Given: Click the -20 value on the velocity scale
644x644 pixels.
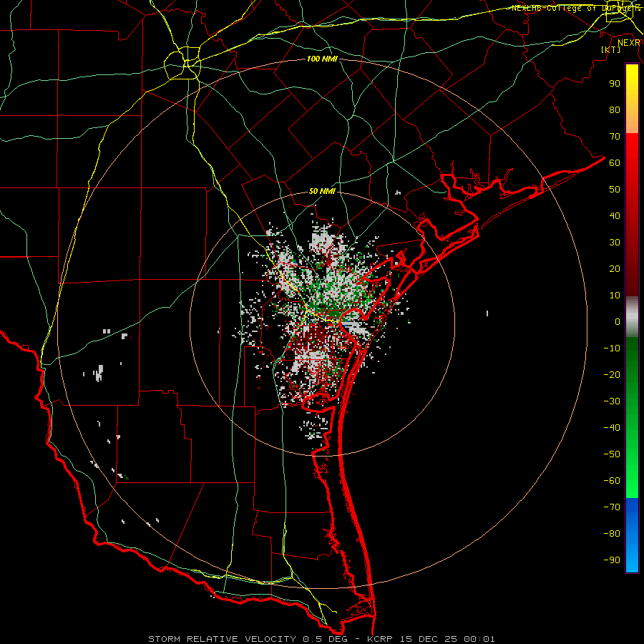Looking at the screenshot, I should click(612, 375).
